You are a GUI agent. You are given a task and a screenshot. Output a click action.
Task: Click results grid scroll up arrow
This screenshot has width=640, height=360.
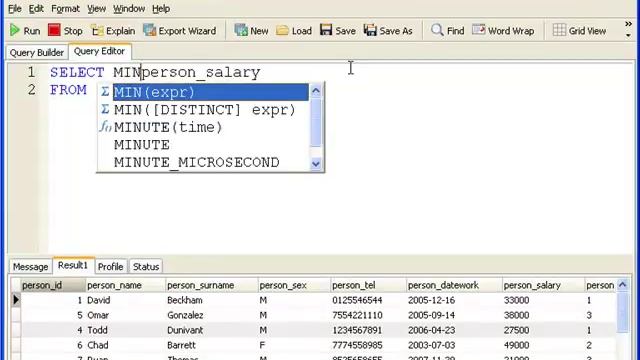click(622, 284)
